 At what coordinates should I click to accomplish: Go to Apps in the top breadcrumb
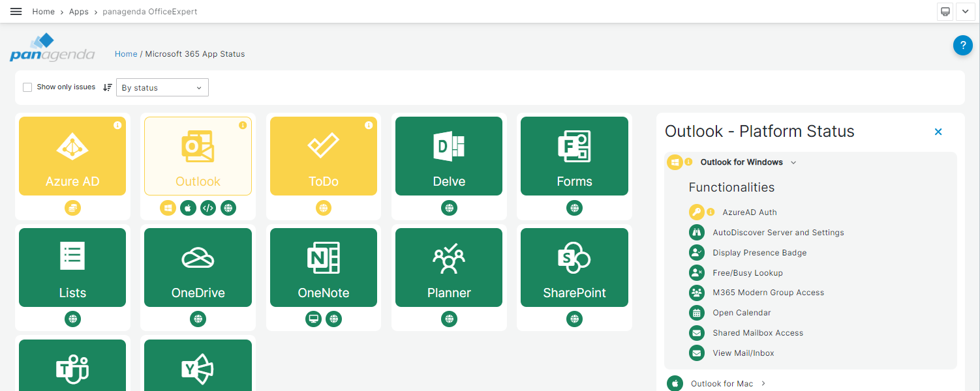(x=79, y=12)
